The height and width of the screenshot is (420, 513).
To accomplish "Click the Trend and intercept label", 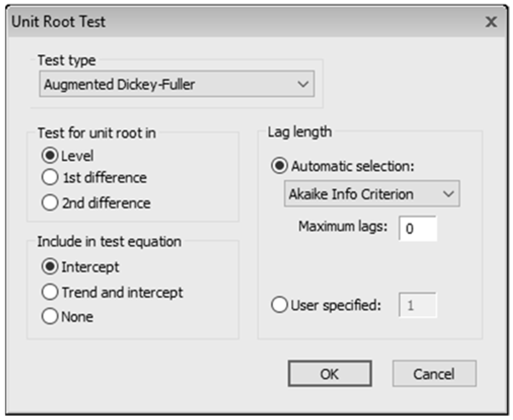I will [x=122, y=292].
